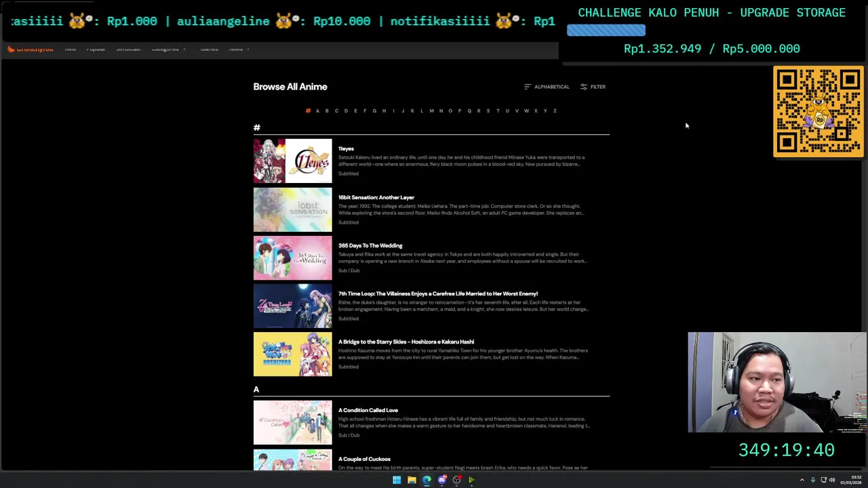Click the 'Browse All Anime' heading
The width and height of the screenshot is (868, 488).
point(290,87)
